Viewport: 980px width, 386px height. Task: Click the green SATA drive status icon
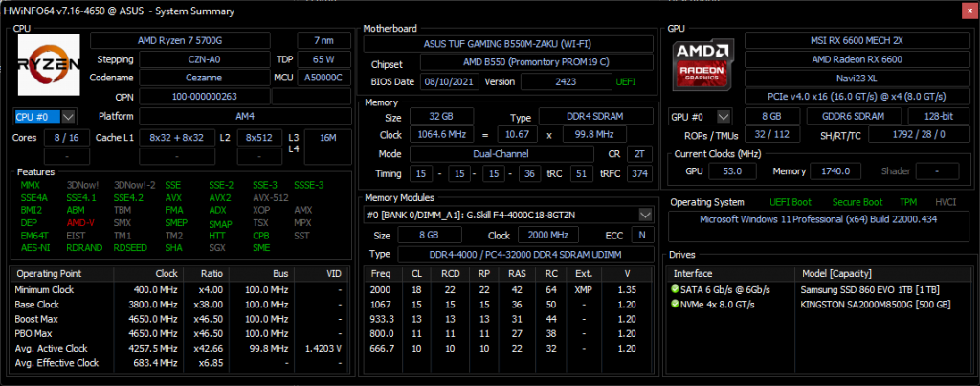(x=675, y=289)
